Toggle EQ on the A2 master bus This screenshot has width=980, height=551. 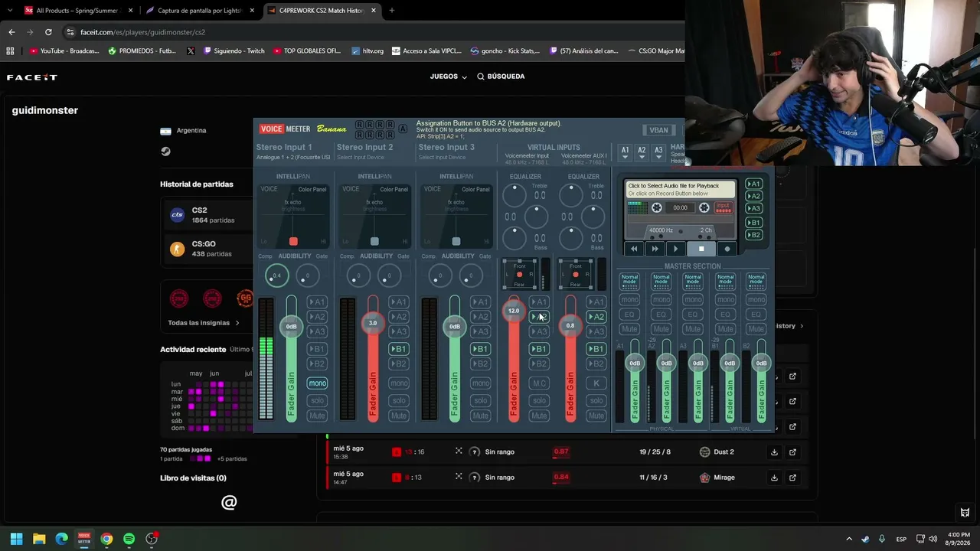click(661, 315)
